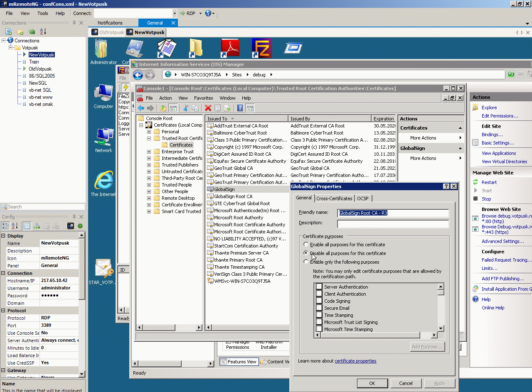Show connection properties page in Config
Viewport: 532px width, 392px height.
pos(27,226)
